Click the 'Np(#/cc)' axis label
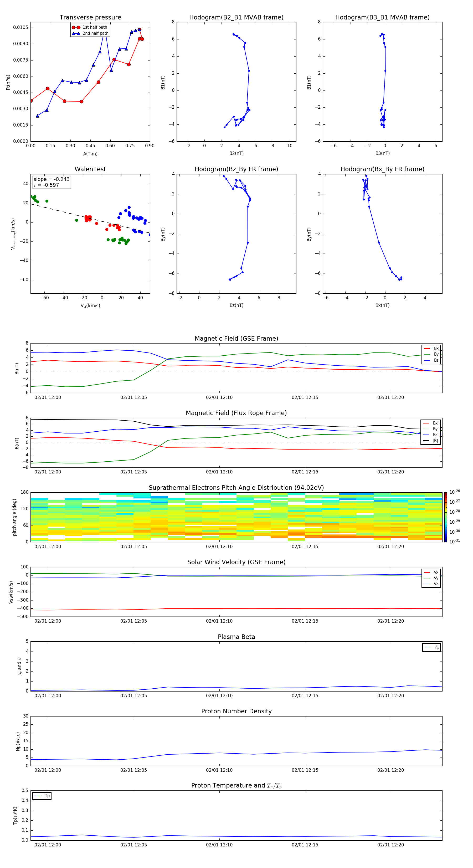This screenshot has height=868, width=473. [x=18, y=741]
